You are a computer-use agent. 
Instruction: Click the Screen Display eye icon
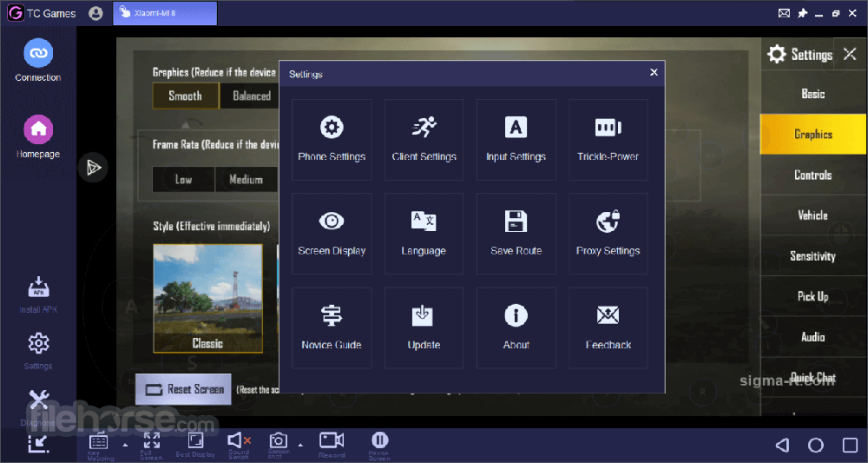click(332, 222)
